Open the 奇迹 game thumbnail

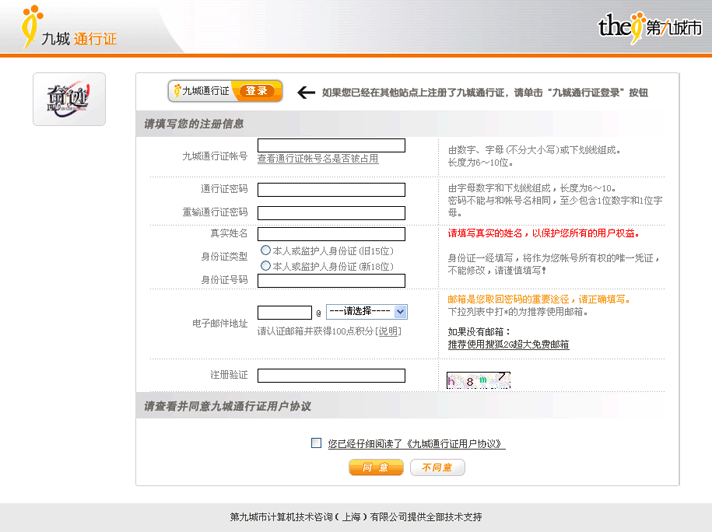69,99
